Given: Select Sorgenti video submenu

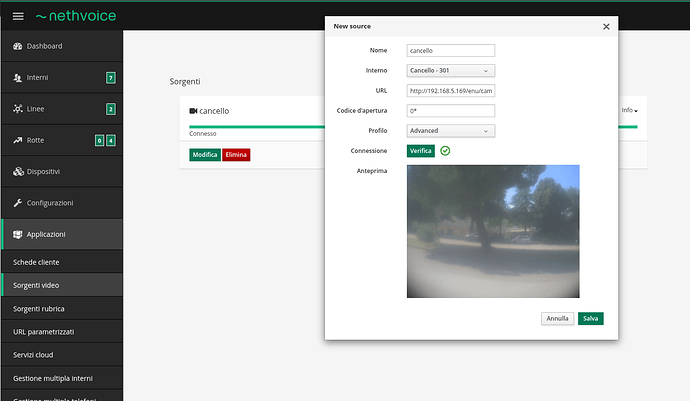Looking at the screenshot, I should [62, 285].
